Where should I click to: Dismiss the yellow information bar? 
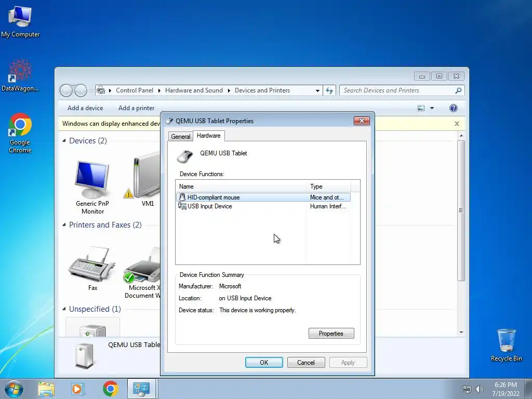pos(457,124)
